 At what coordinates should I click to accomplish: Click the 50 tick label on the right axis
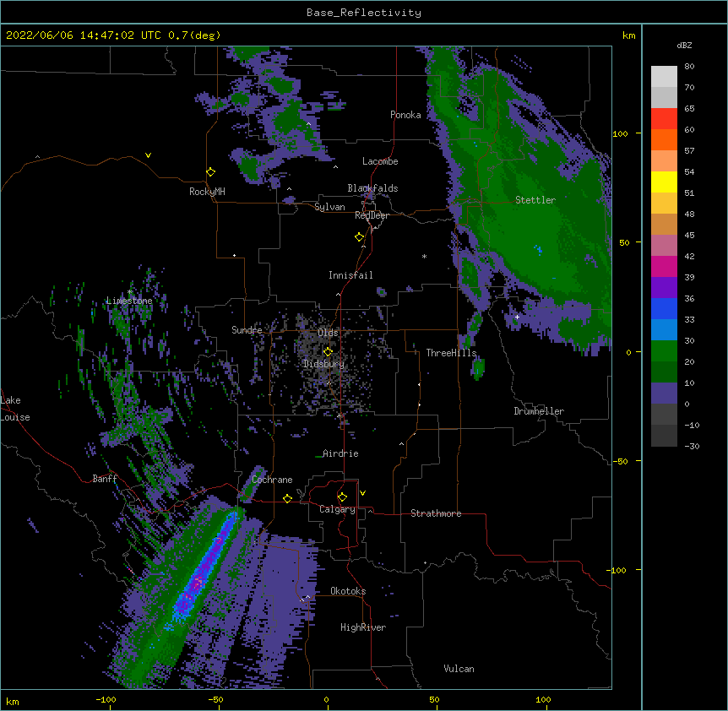624,242
